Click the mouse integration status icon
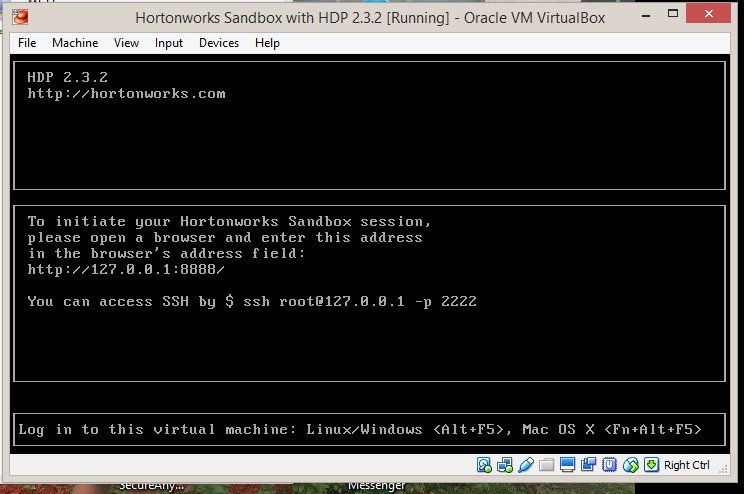This screenshot has height=494, width=744. click(x=631, y=465)
